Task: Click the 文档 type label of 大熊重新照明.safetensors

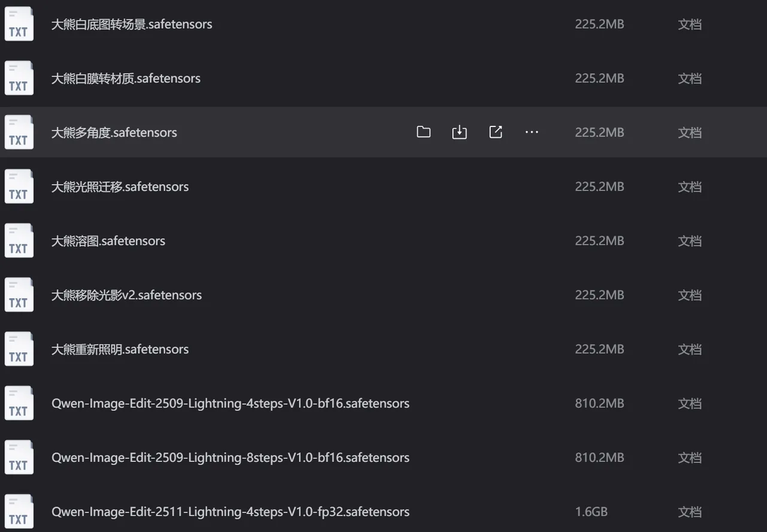Action: [x=690, y=349]
